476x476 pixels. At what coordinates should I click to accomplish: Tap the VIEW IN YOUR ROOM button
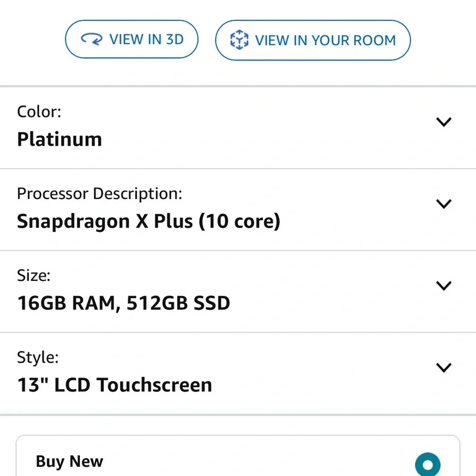(x=313, y=40)
